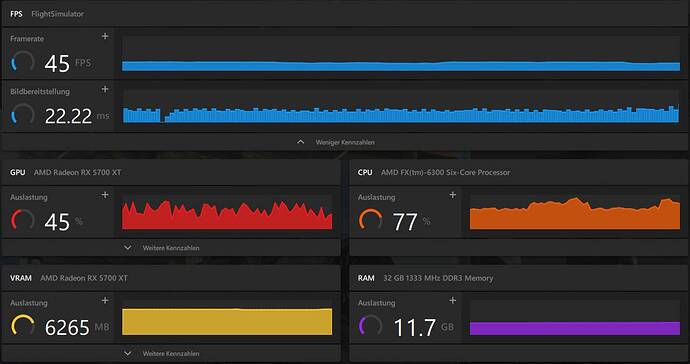Click the Weniger Kennzahlen label
This screenshot has height=364, width=690.
(345, 143)
